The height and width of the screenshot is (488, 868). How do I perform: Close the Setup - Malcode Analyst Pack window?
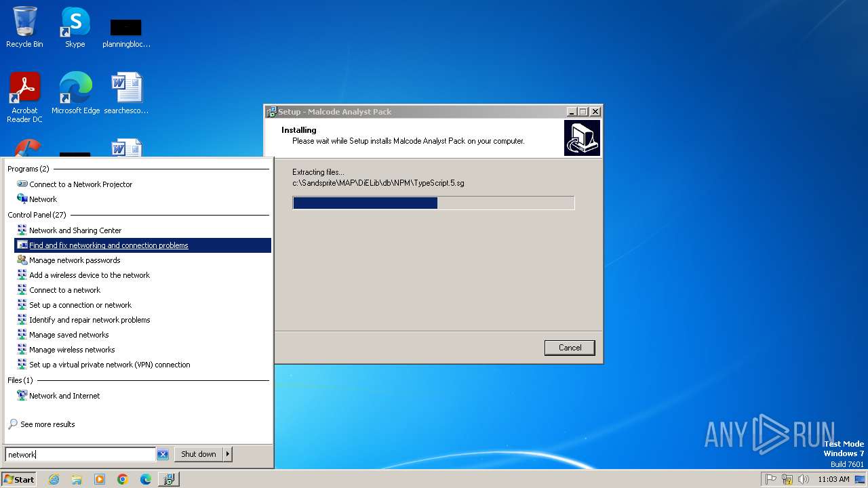pos(595,112)
